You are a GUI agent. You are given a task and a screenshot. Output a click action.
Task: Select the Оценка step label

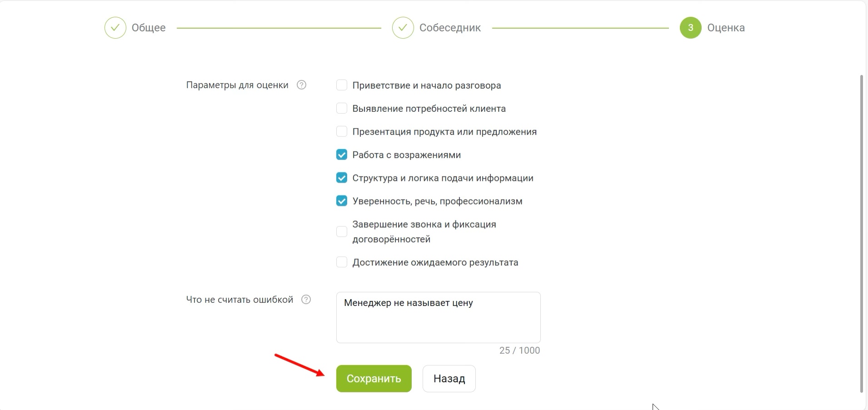pyautogui.click(x=726, y=28)
